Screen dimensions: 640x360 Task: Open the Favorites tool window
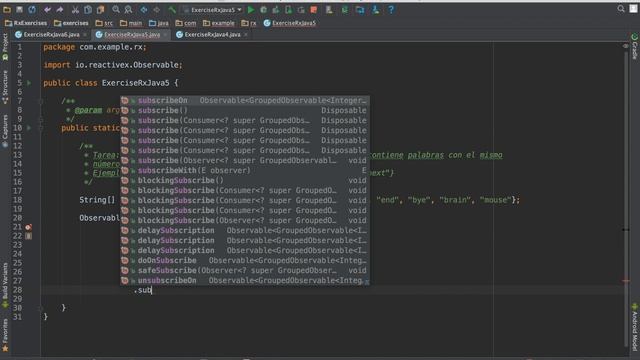coord(5,335)
